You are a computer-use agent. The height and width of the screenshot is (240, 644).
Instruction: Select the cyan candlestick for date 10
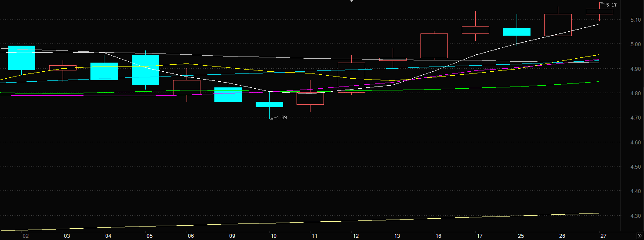coord(270,104)
